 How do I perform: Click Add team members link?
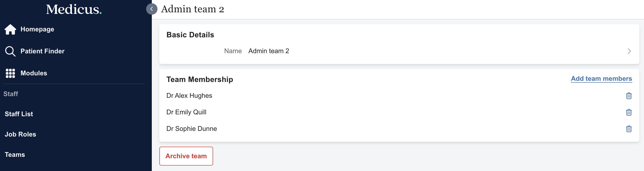tap(601, 79)
